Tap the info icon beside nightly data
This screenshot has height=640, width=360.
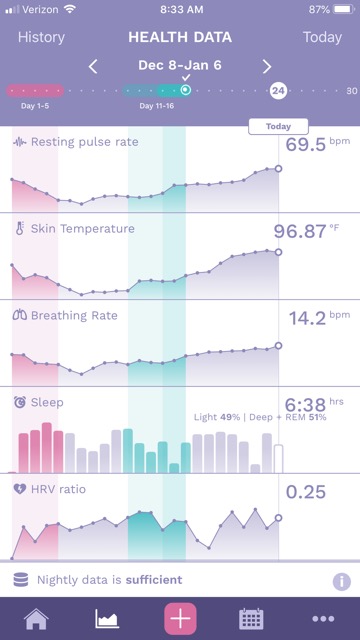coord(342,582)
